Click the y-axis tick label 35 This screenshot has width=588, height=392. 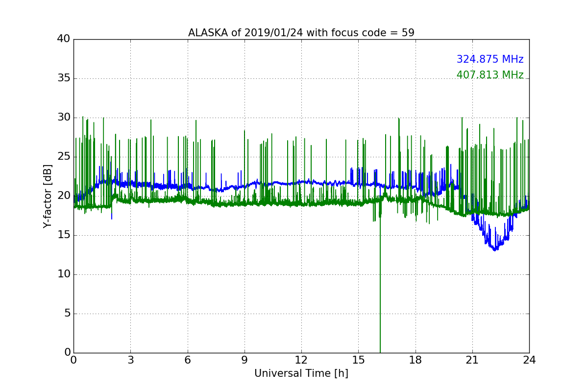[x=64, y=78]
